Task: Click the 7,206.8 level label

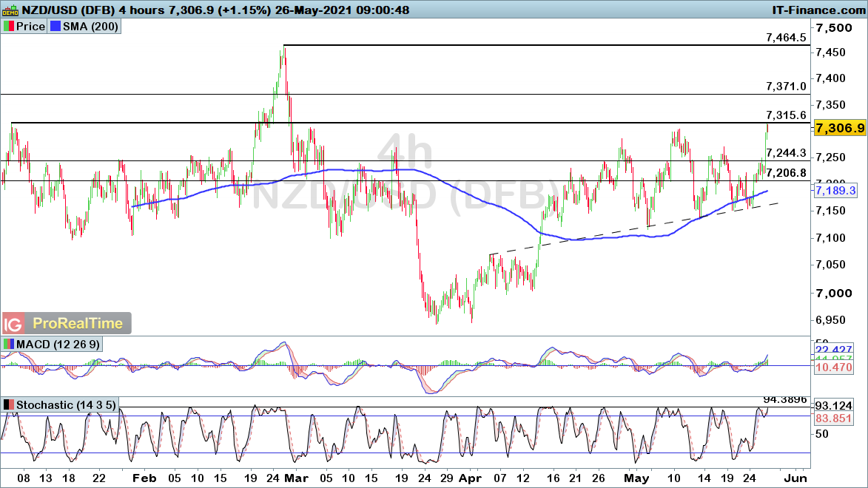Action: click(x=786, y=172)
